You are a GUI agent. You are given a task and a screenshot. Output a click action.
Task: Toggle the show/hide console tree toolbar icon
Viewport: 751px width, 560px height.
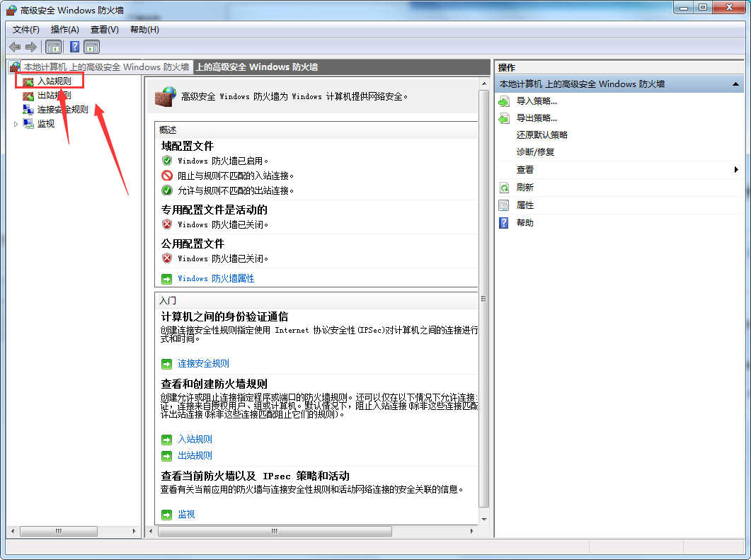coord(53,47)
